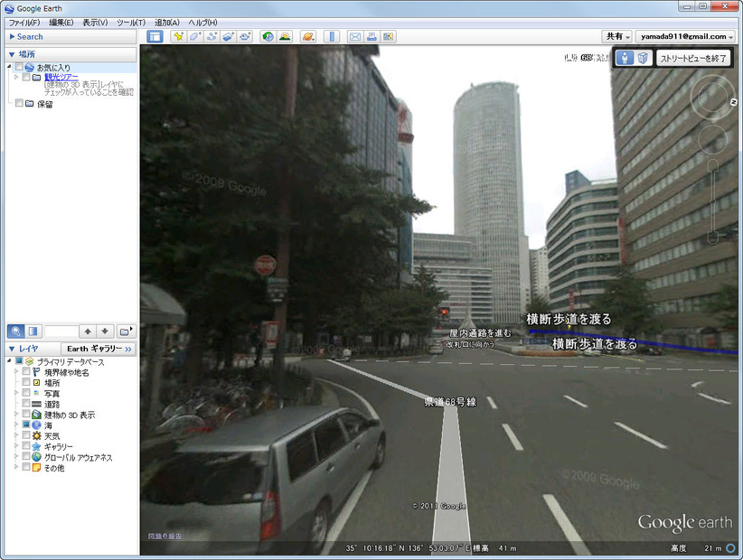Toggle the 海 layer checkbox
The image size is (743, 560).
point(26,425)
